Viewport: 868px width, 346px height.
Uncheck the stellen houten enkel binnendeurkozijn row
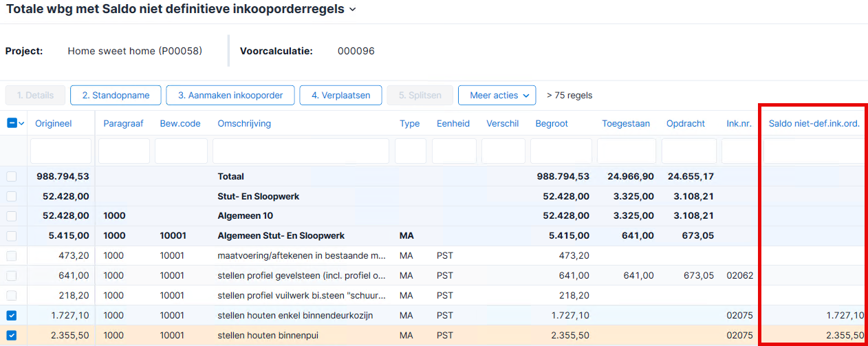tap(12, 316)
